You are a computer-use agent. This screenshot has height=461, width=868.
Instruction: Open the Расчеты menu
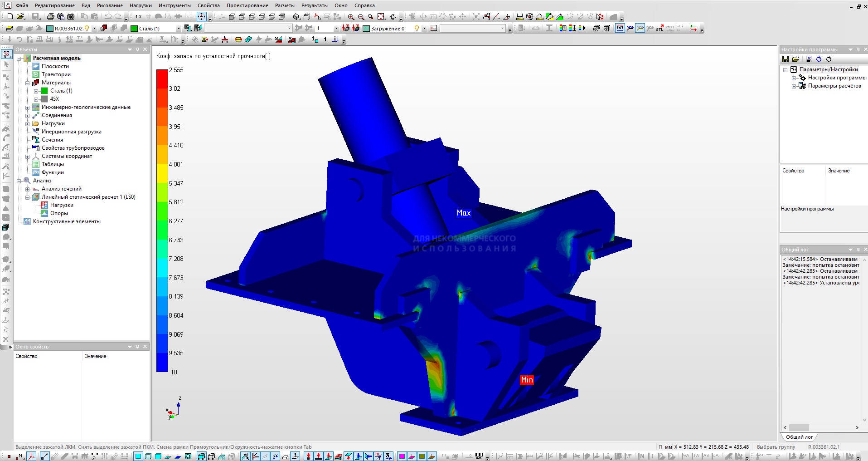(284, 5)
